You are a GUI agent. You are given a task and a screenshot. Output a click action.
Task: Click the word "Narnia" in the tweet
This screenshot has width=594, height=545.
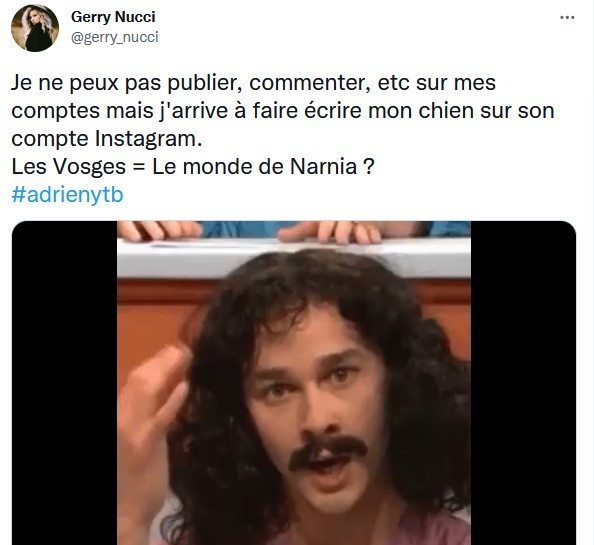(x=323, y=166)
